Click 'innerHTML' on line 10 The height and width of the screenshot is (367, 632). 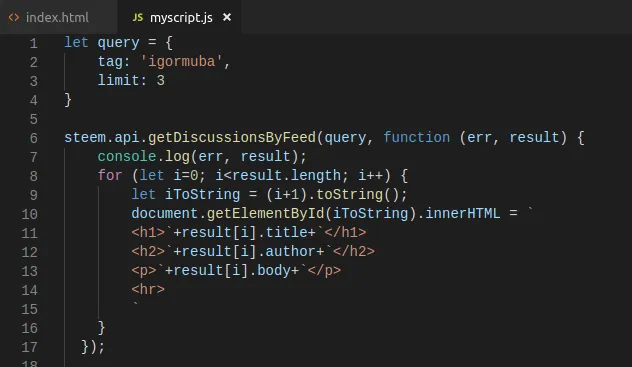pos(463,214)
